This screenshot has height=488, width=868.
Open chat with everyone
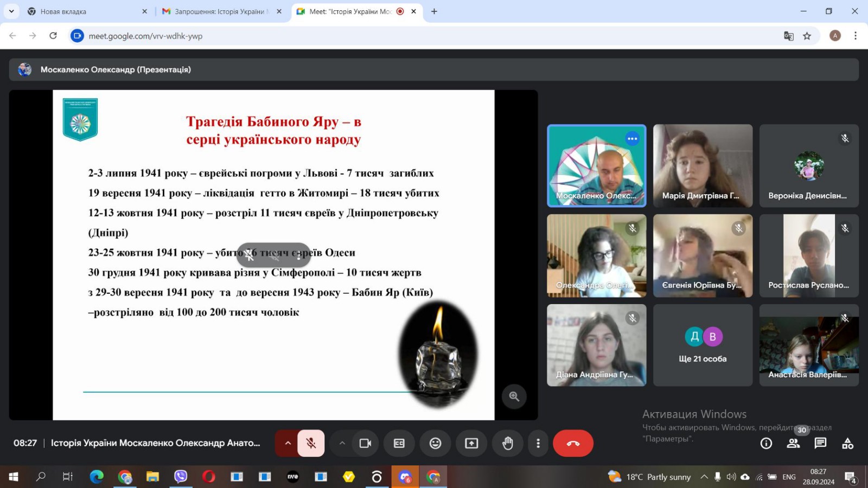[820, 444]
